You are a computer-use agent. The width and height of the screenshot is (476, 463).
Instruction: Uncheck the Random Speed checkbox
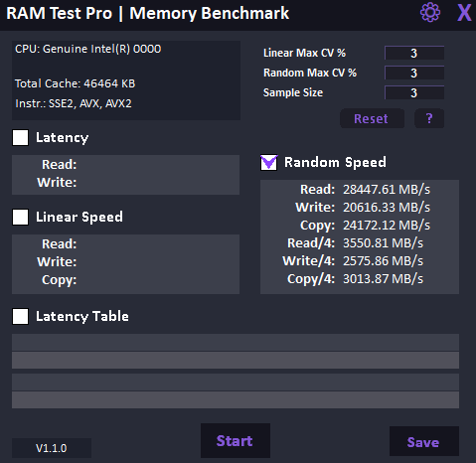click(x=268, y=162)
